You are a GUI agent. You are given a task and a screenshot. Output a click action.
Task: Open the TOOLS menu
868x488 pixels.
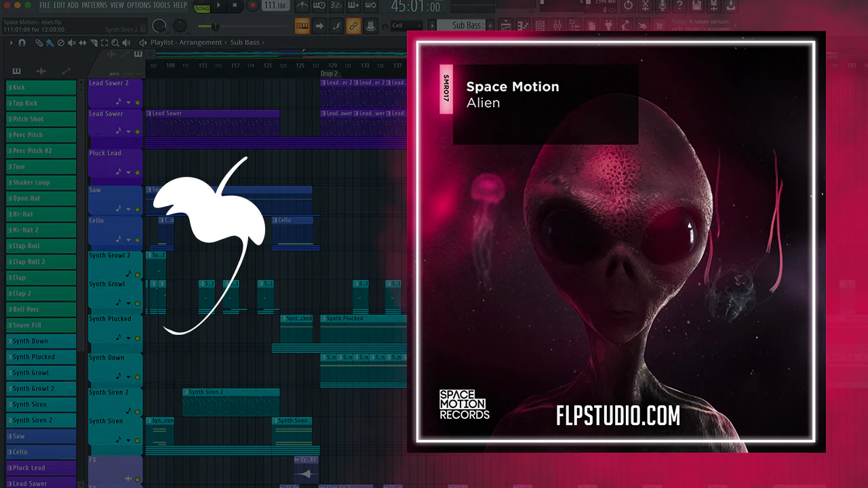pyautogui.click(x=162, y=5)
